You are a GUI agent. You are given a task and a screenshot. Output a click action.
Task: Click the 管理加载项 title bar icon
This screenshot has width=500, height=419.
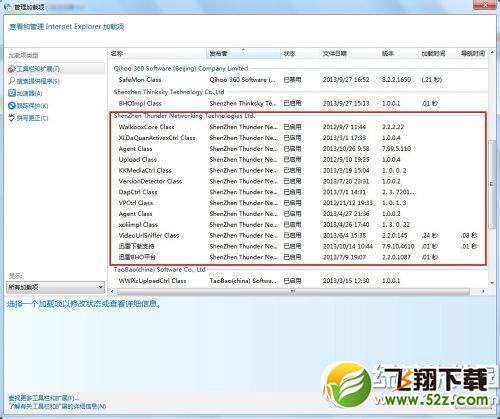pyautogui.click(x=7, y=6)
